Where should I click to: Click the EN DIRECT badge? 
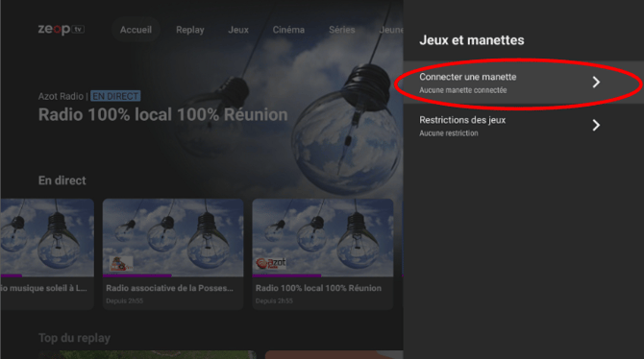[x=115, y=96]
